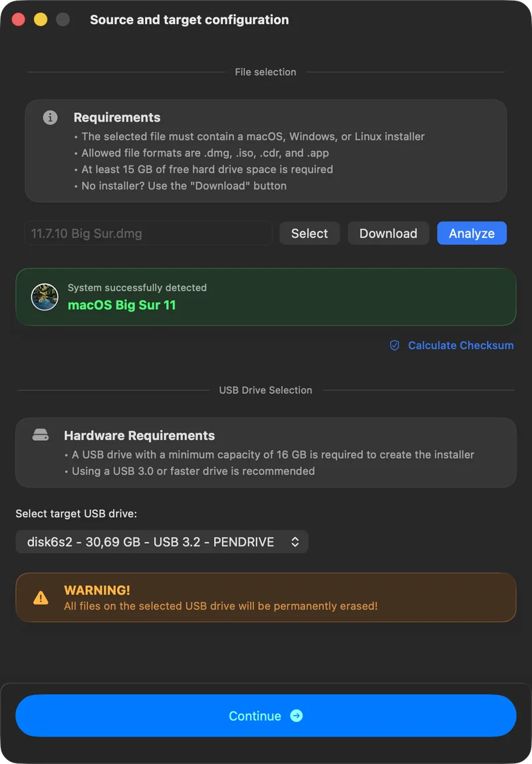Click the macOS Big Sur thumbnail icon
This screenshot has height=764, width=532.
[45, 297]
